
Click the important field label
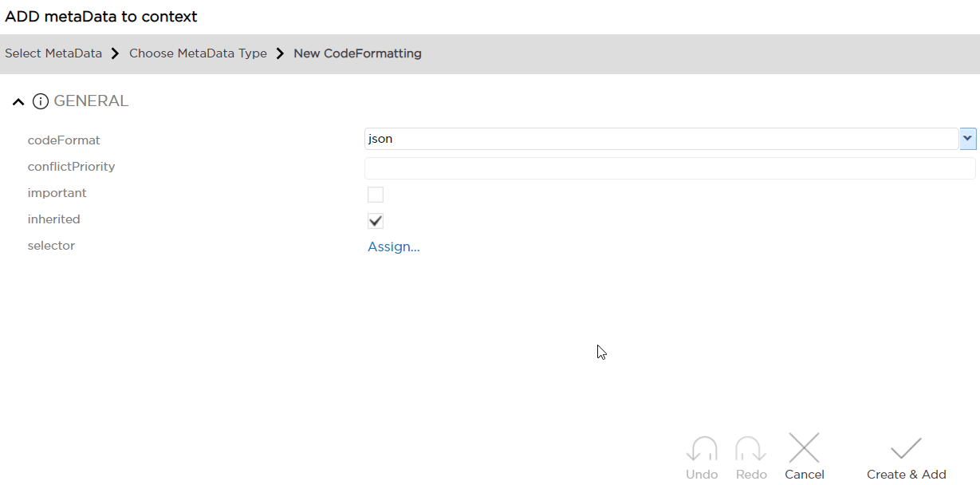pyautogui.click(x=57, y=193)
